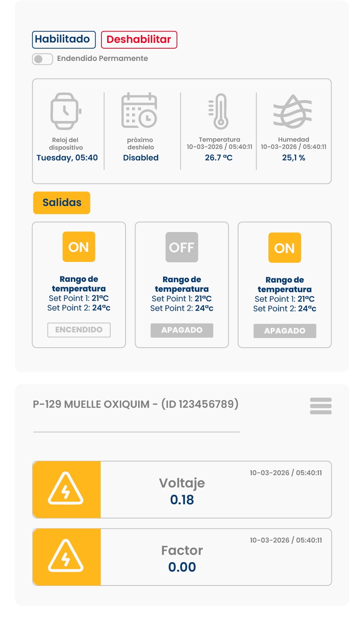The width and height of the screenshot is (364, 628).
Task: Click the humidity water drop icon
Action: point(293,111)
